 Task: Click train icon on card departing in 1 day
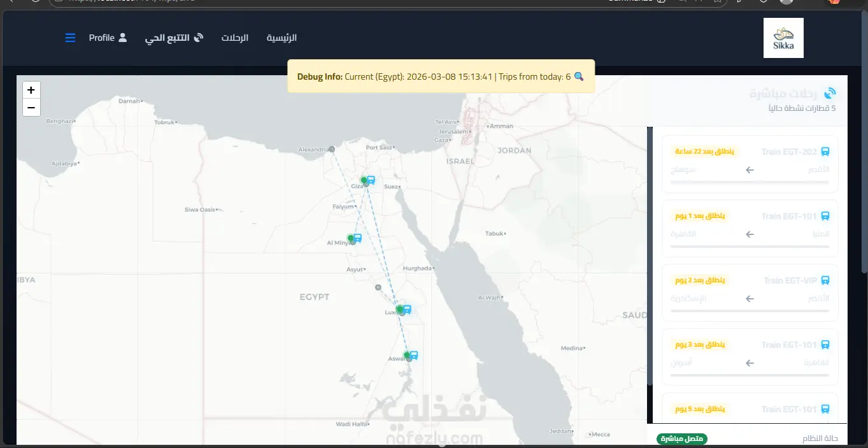click(x=825, y=216)
